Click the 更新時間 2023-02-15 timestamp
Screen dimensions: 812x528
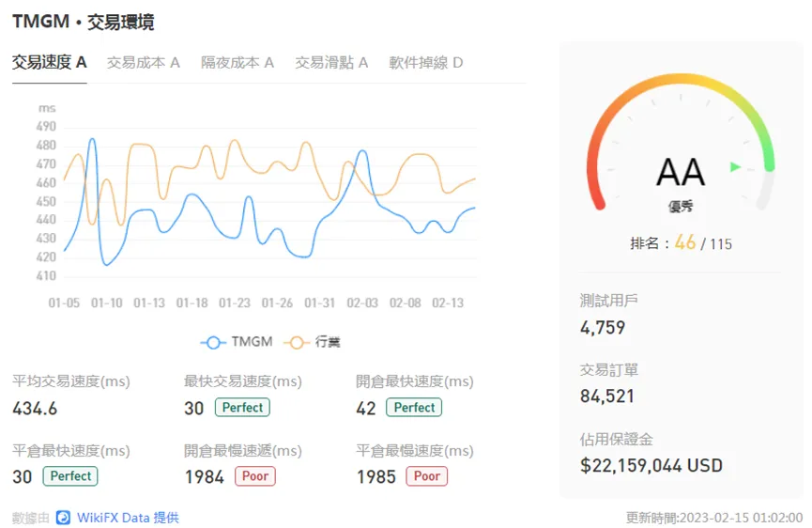pyautogui.click(x=714, y=517)
